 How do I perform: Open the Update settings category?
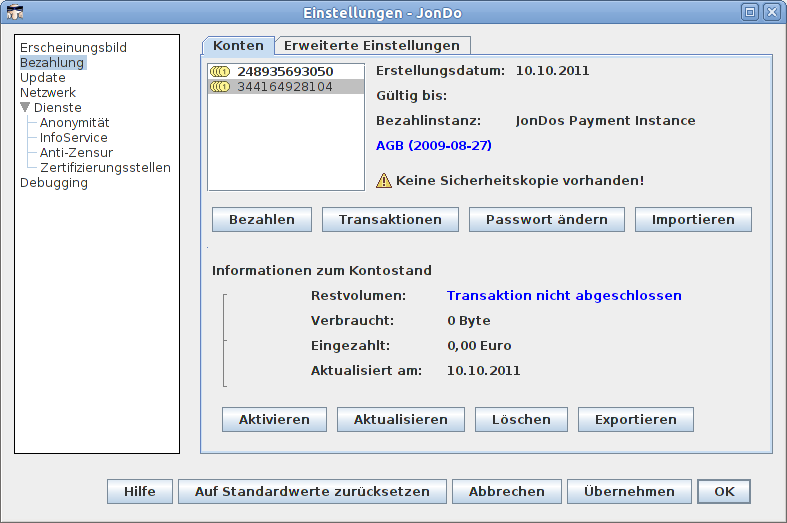43,77
